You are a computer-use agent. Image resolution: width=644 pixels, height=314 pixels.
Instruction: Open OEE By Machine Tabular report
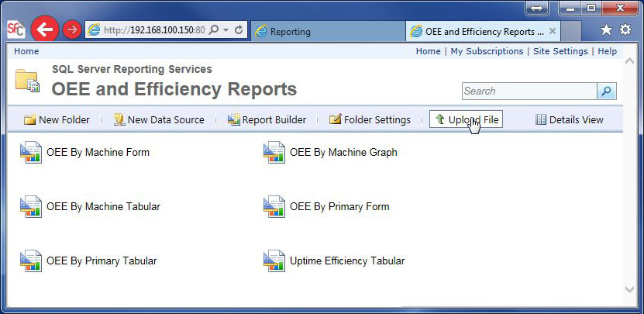pos(103,206)
